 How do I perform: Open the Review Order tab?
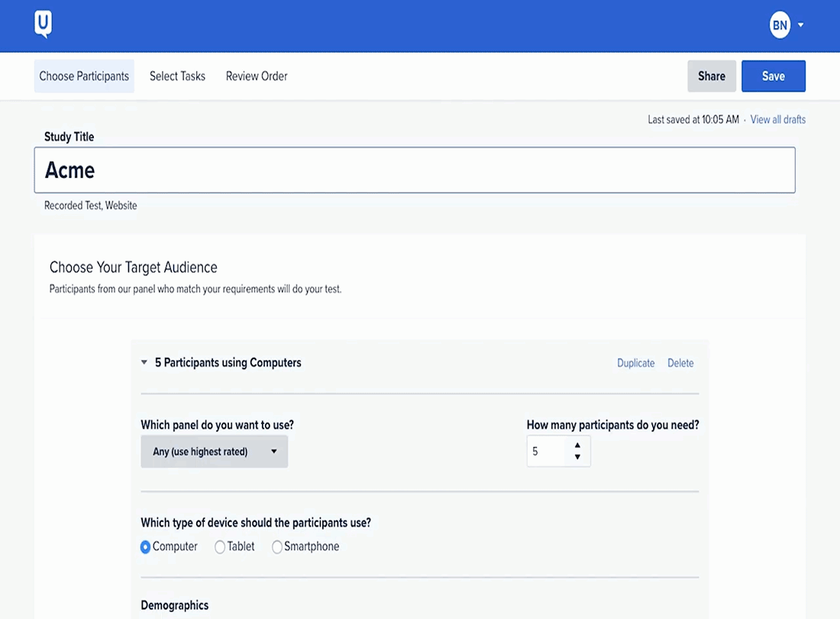click(x=257, y=76)
